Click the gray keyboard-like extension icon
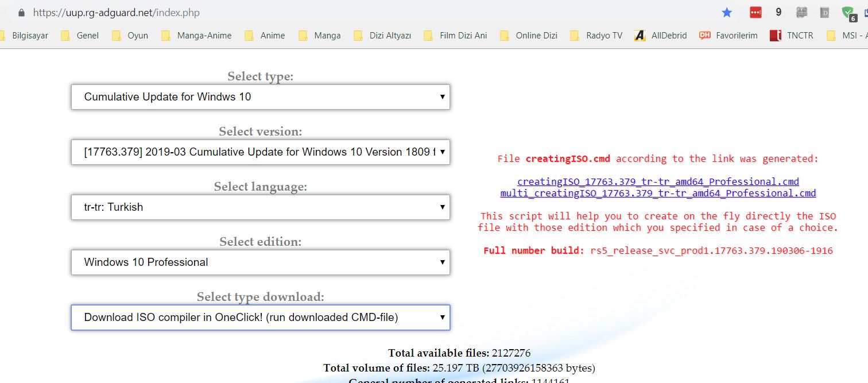Screen dimensions: 868x383 pos(801,12)
